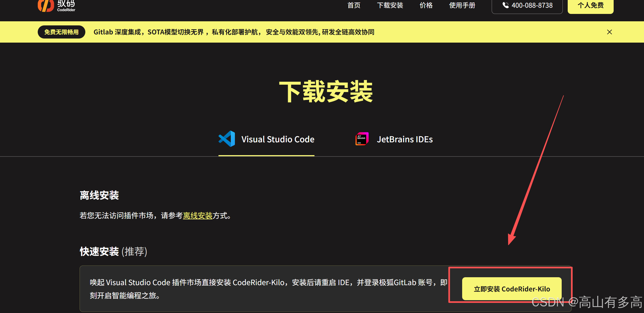Screen dimensions: 644x313
Task: Switch to the JetBrains IDEs tab
Action: coord(404,139)
